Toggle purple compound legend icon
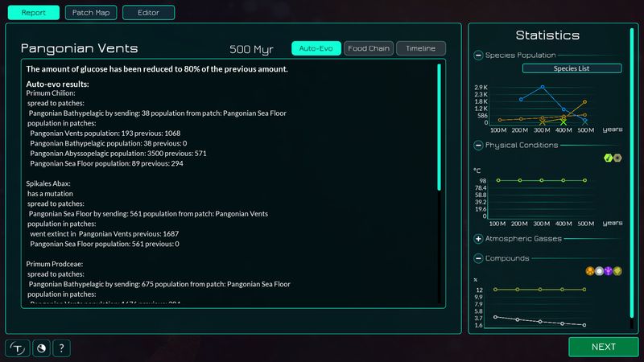 609,271
